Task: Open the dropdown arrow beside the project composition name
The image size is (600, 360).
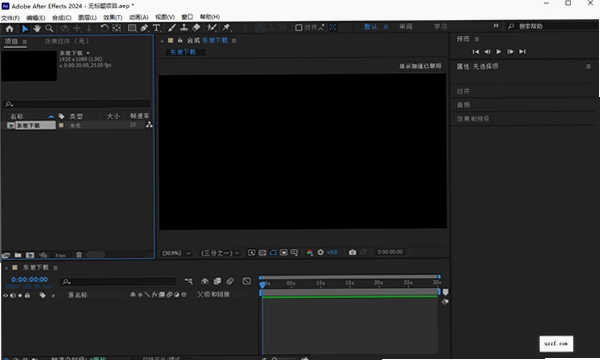Action: click(88, 53)
